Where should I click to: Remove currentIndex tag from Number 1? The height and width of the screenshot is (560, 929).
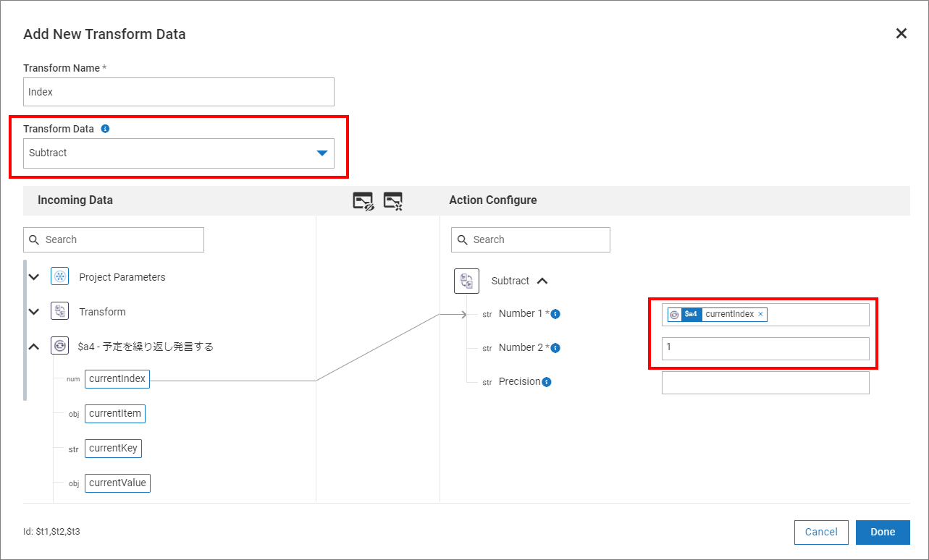[760, 315]
